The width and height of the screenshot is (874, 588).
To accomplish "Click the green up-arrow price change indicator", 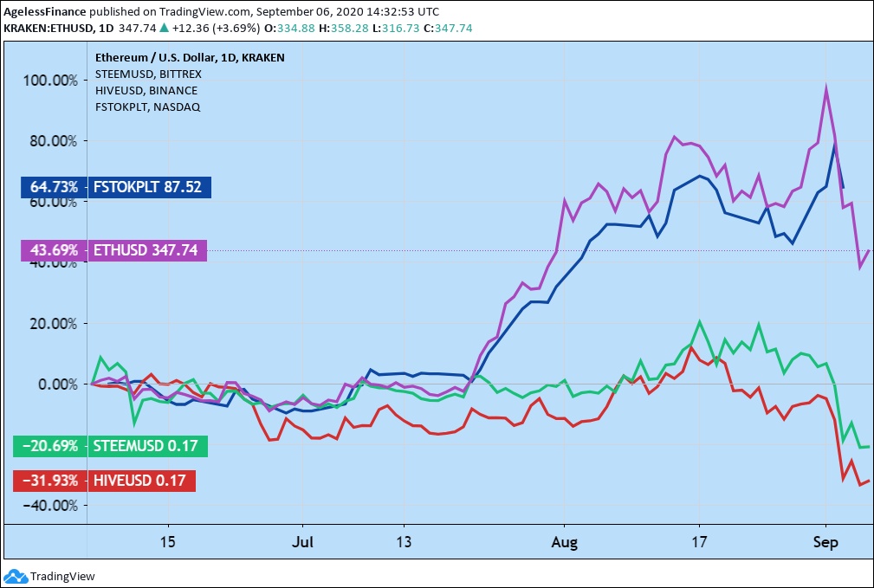I will pyautogui.click(x=165, y=28).
